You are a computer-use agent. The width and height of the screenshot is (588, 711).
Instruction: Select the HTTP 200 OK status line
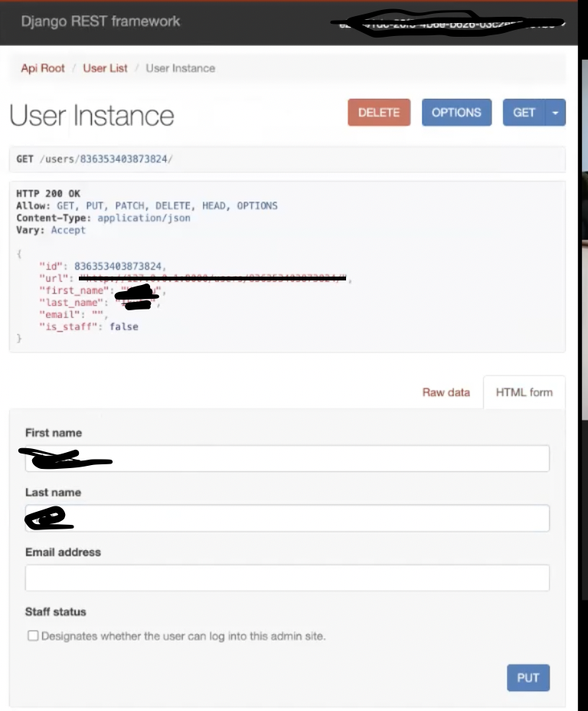[x=48, y=194]
